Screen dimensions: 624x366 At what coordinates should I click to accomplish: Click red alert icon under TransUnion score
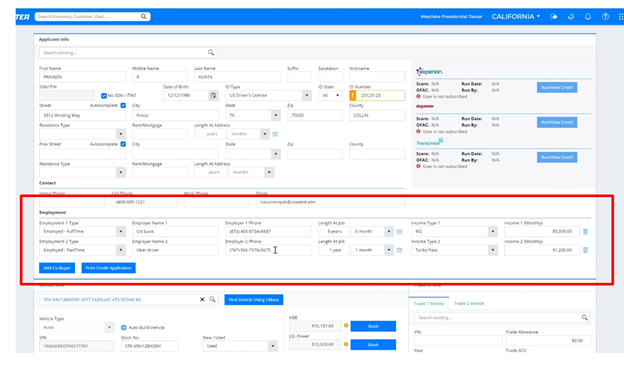click(x=418, y=166)
